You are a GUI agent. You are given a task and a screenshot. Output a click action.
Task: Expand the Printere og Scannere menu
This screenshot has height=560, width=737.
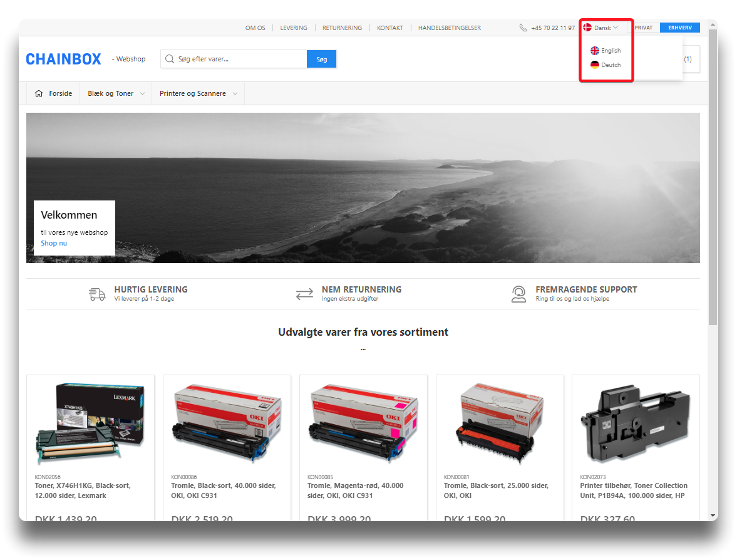[198, 93]
